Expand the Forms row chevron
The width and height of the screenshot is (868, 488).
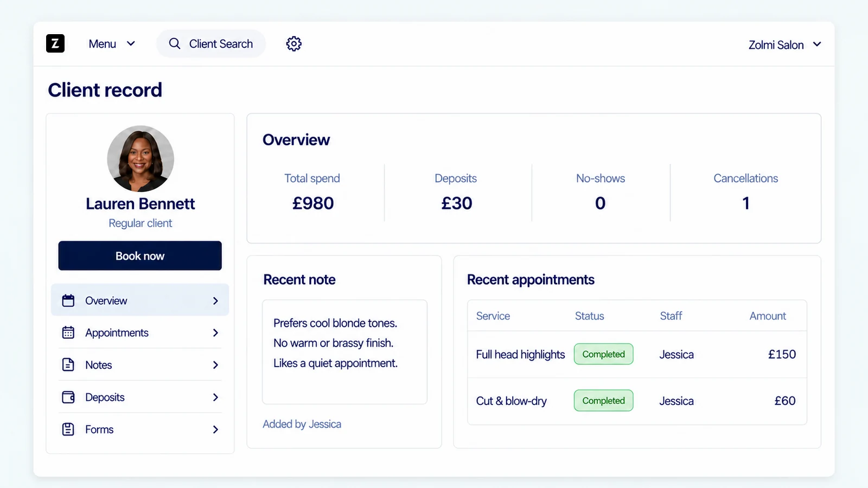click(x=215, y=429)
